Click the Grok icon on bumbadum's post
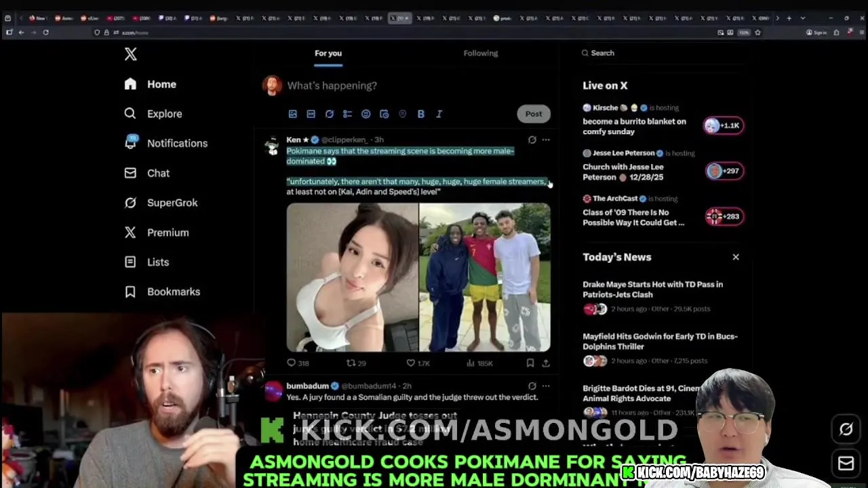 coord(532,386)
